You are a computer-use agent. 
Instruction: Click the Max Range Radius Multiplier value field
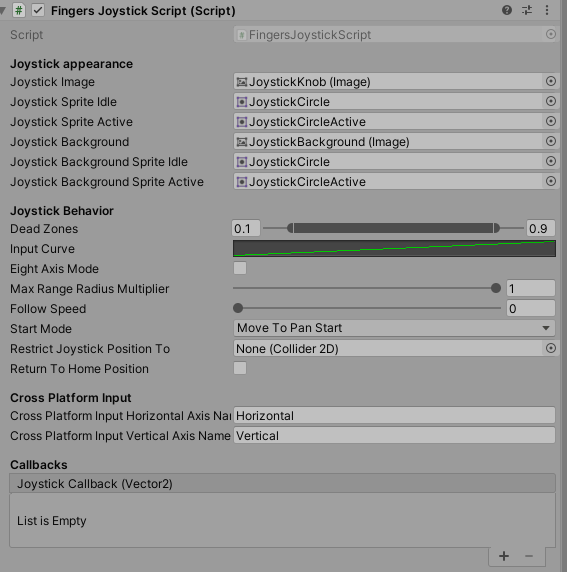pyautogui.click(x=531, y=288)
